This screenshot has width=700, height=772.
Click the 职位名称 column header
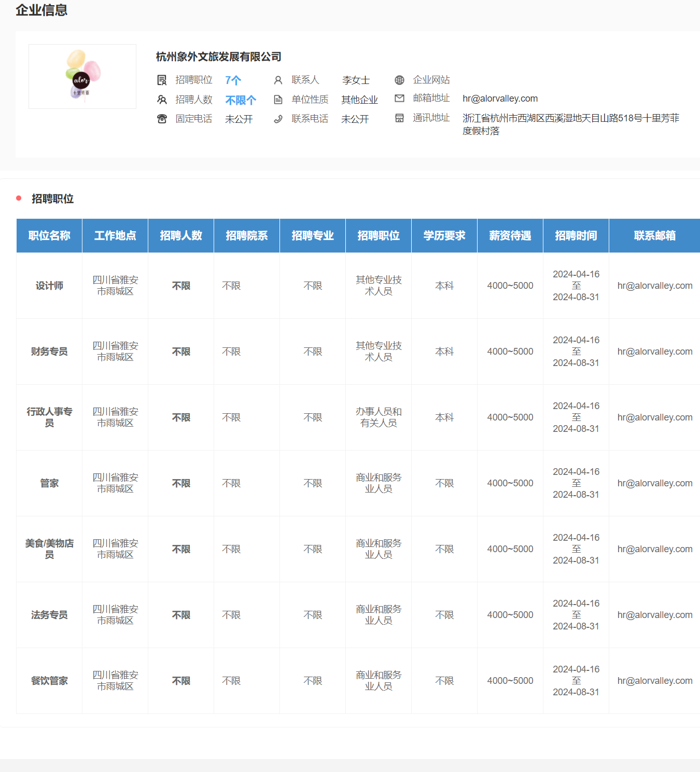click(49, 235)
